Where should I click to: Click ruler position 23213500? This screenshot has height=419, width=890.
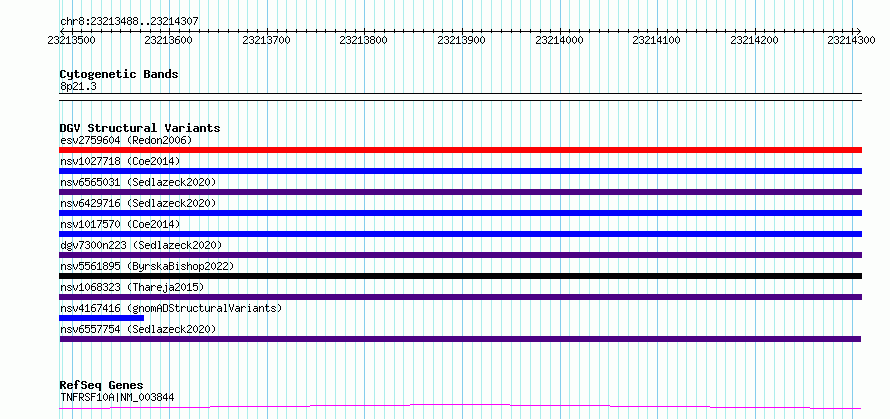[x=72, y=40]
